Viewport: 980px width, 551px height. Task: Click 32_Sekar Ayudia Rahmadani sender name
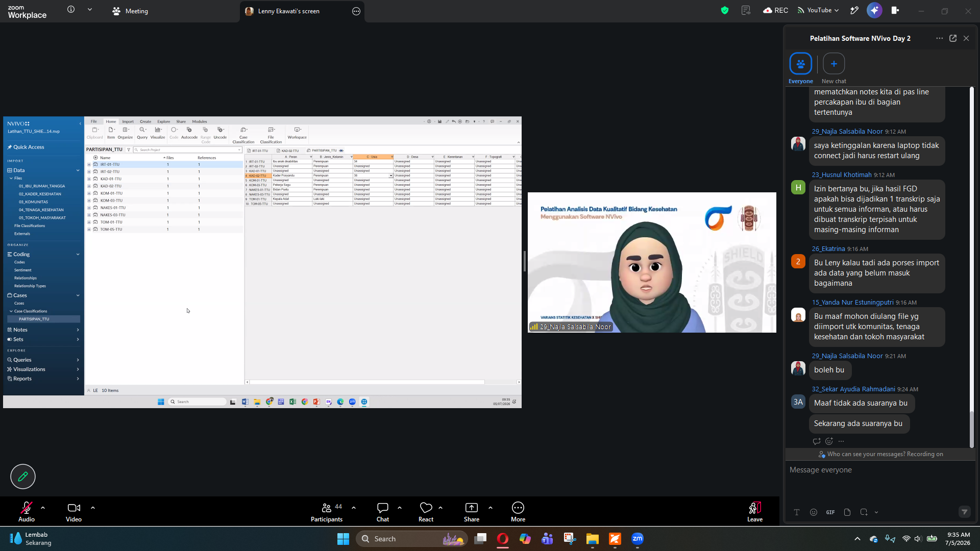(x=853, y=389)
